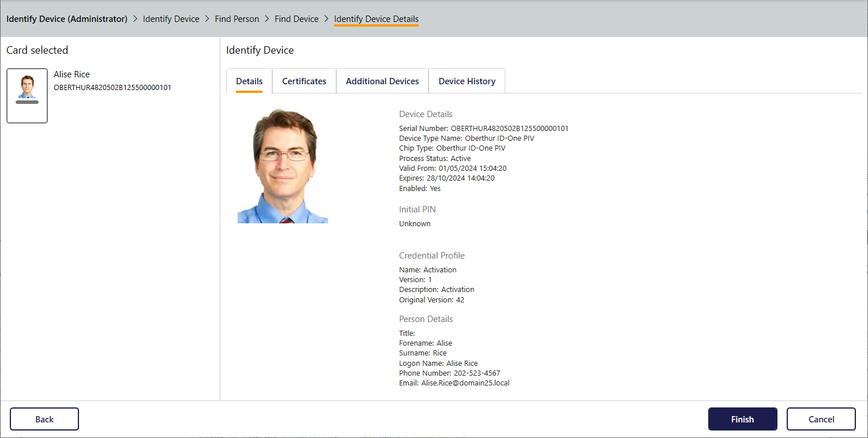Screen dimensions: 868x438
Task: Click the Identify Device Details breadcrumb
Action: tap(376, 19)
